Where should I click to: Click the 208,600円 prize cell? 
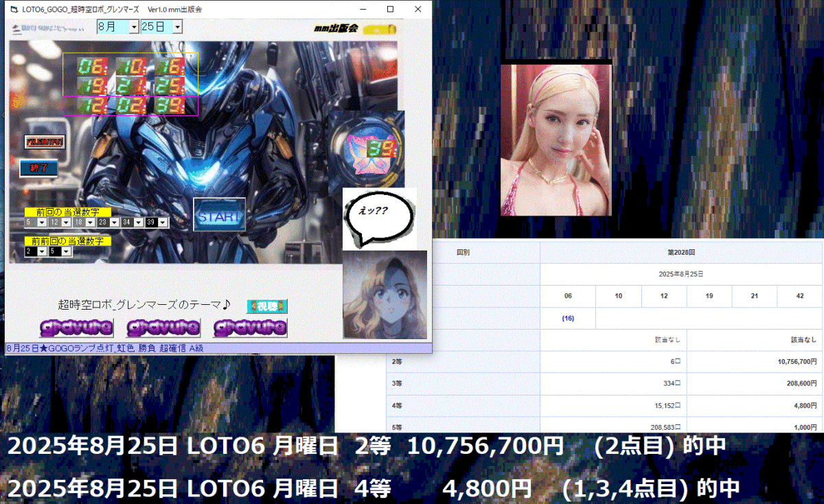755,383
